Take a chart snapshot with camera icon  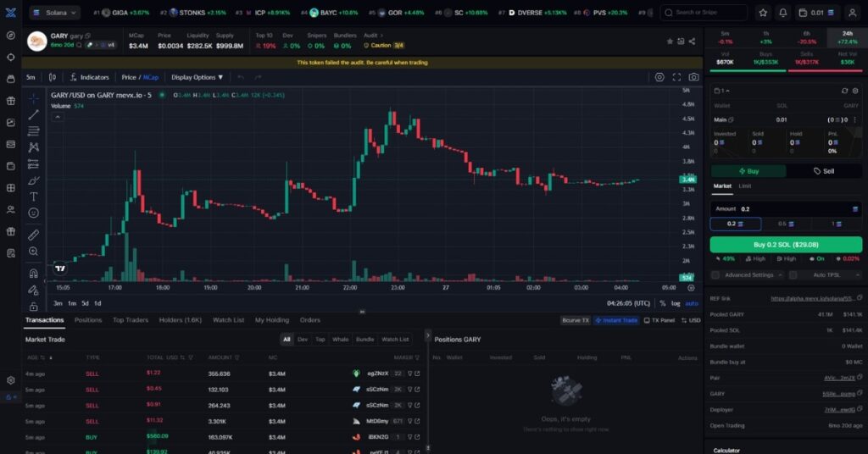pos(693,77)
